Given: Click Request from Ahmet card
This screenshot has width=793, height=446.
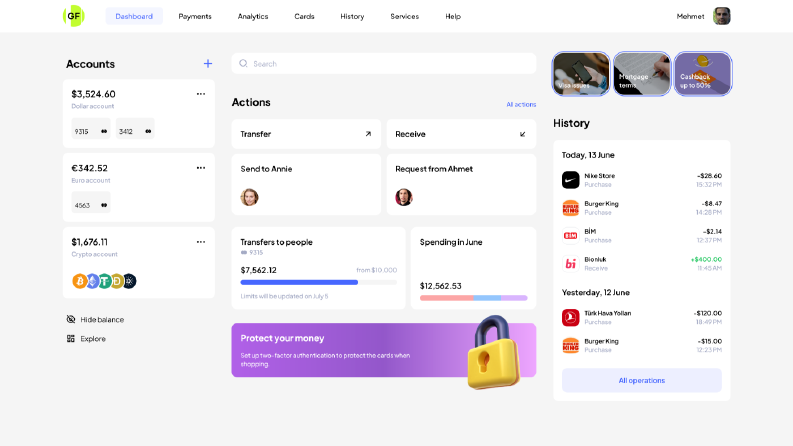Looking at the screenshot, I should 461,185.
